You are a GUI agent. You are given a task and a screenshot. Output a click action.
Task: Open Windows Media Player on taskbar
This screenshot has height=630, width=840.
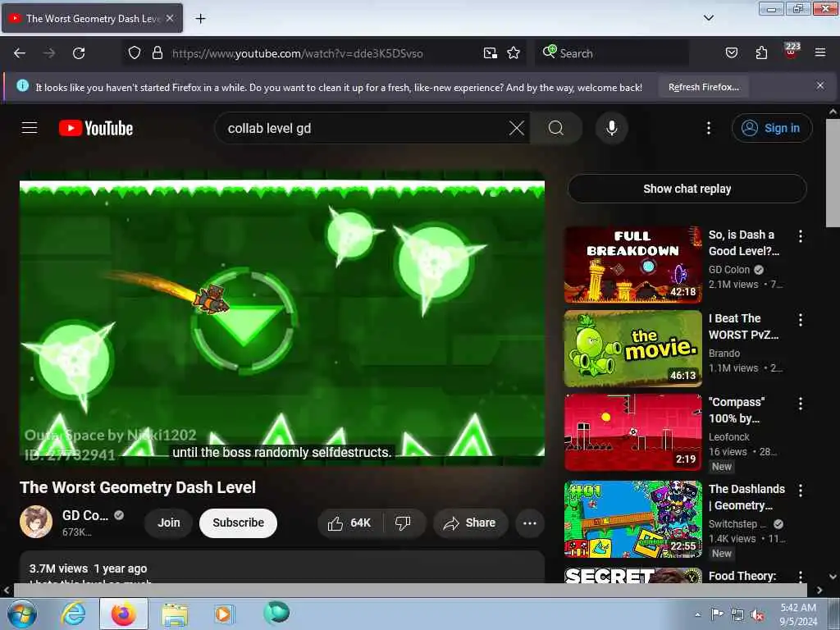pos(223,614)
